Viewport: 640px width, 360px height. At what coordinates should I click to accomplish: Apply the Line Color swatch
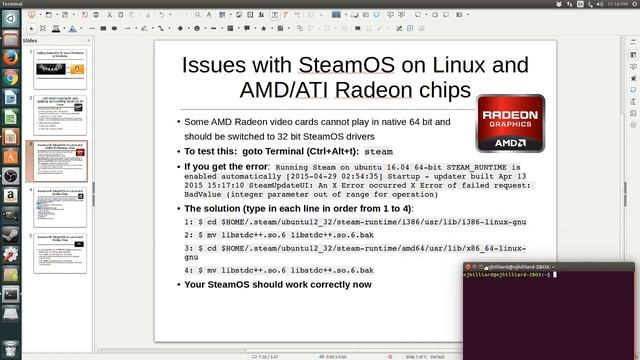[x=56, y=29]
